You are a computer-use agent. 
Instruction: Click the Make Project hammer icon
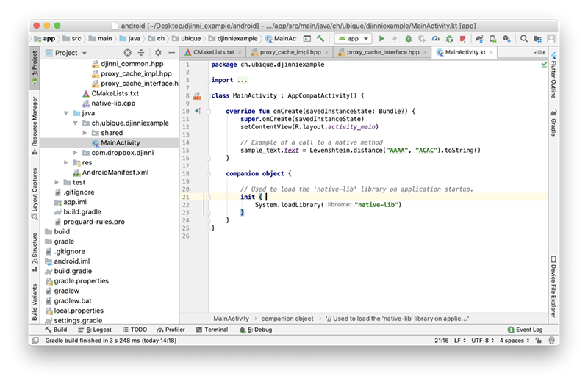[x=321, y=38]
